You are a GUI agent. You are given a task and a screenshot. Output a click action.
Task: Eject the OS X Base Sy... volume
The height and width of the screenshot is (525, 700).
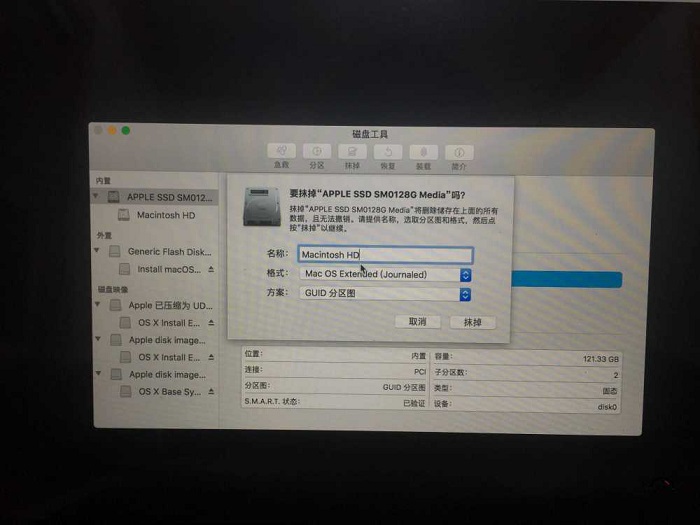pos(211,392)
